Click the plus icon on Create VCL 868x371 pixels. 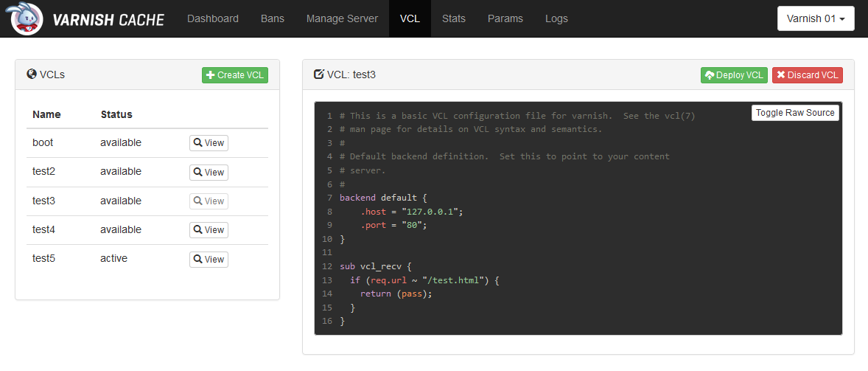(210, 74)
